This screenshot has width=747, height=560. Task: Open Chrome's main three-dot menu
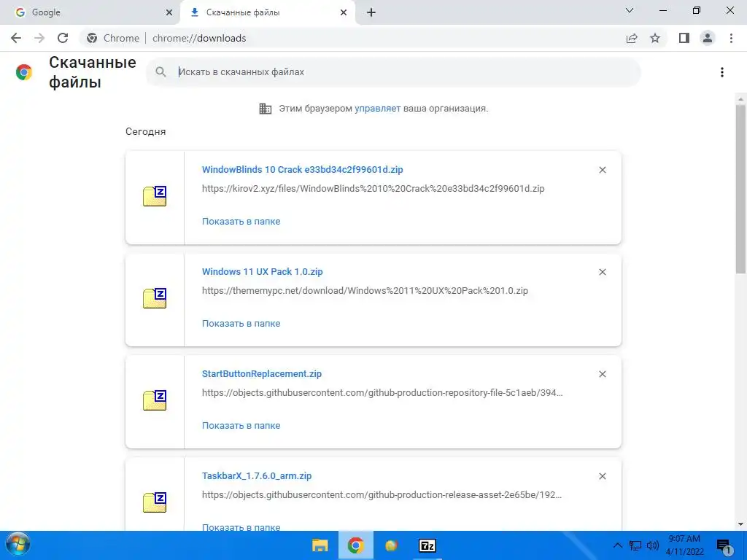731,38
